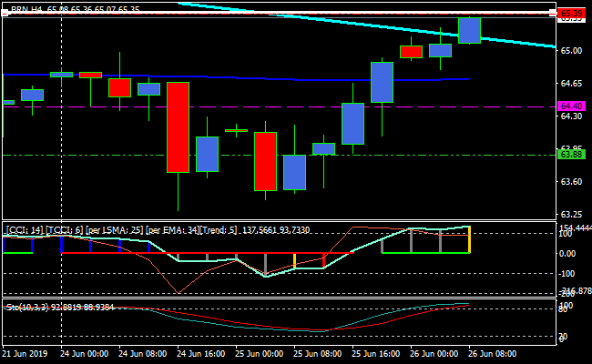
Task: Click the 64.40 price level label
Action: tap(571, 106)
